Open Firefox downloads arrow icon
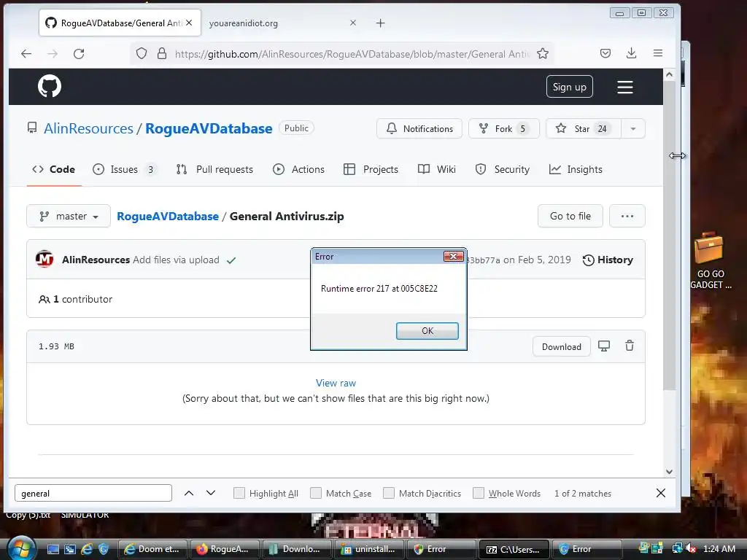Image resolution: width=747 pixels, height=560 pixels. click(631, 53)
